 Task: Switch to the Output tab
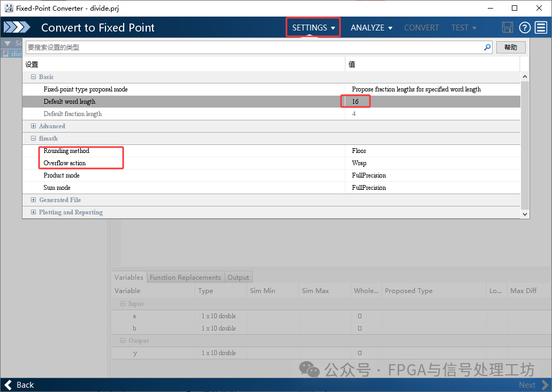[238, 277]
